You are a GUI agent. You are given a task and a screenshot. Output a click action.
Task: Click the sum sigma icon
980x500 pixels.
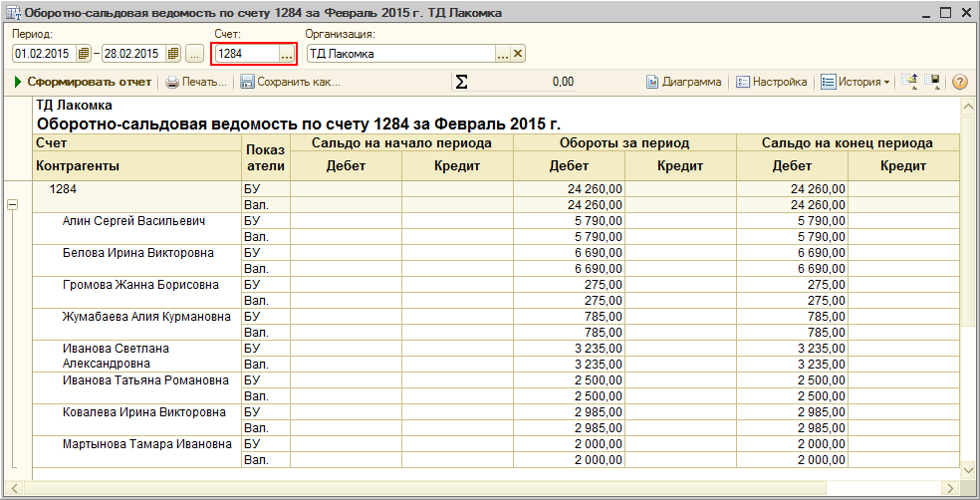(461, 82)
